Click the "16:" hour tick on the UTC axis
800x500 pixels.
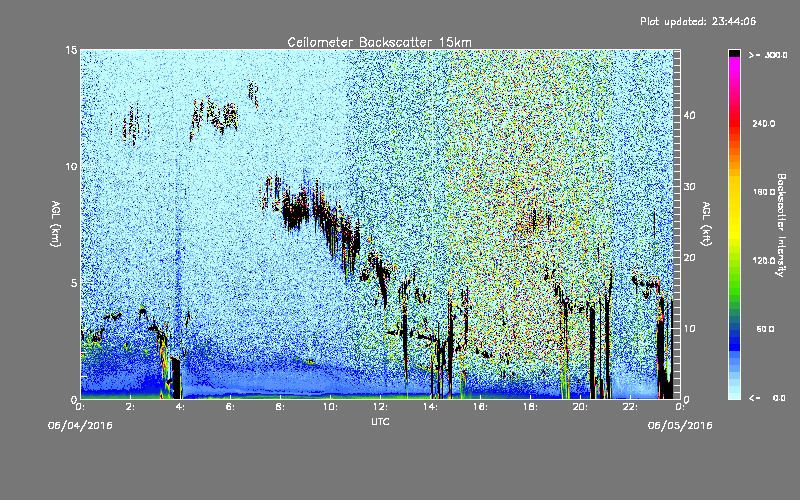(480, 407)
